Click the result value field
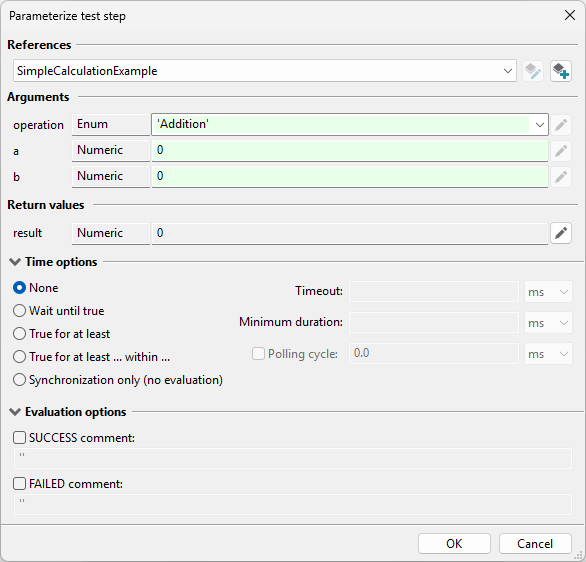 pos(350,234)
